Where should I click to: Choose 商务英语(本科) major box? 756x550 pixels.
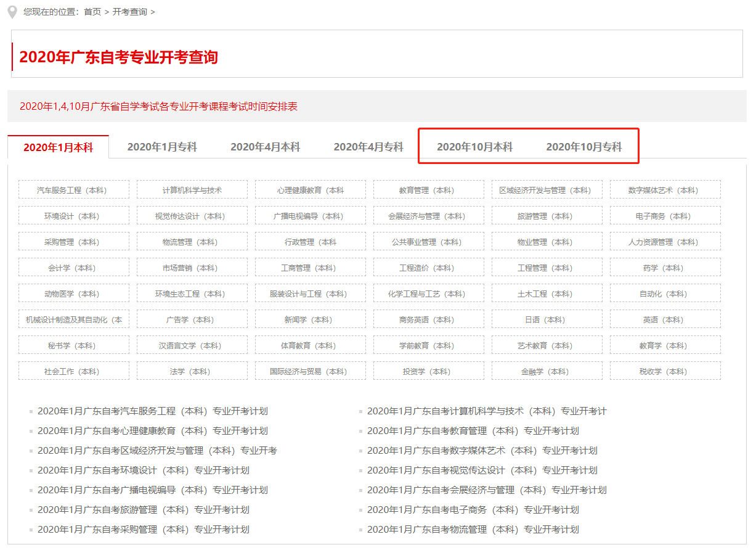[429, 319]
